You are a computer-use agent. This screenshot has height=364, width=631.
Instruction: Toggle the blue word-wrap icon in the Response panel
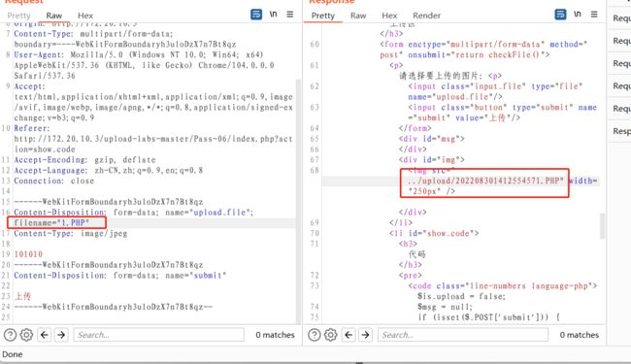click(x=560, y=15)
